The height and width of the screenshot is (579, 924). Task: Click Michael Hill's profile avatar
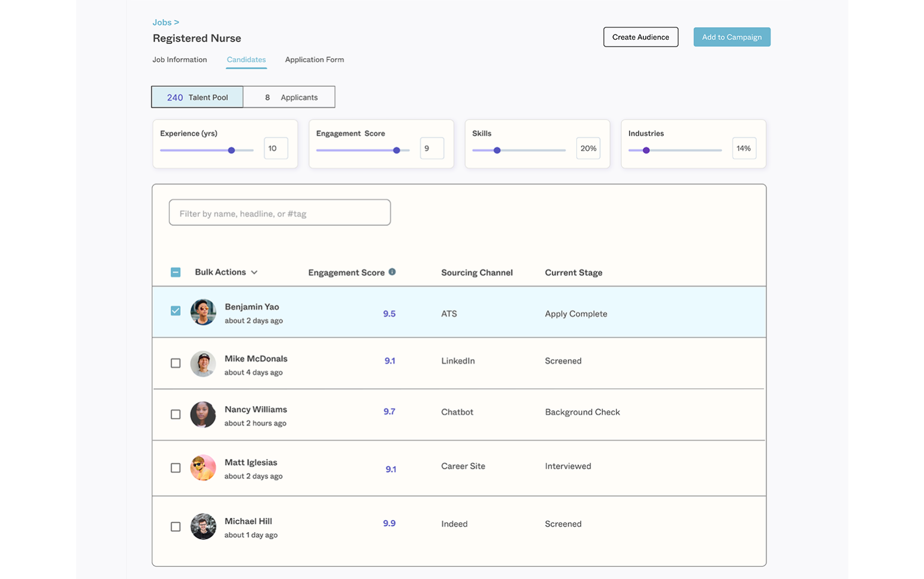[203, 527]
